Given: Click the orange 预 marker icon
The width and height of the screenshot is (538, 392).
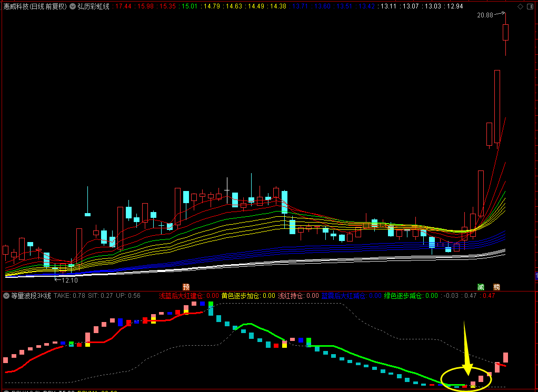Looking at the screenshot, I should (x=186, y=287).
